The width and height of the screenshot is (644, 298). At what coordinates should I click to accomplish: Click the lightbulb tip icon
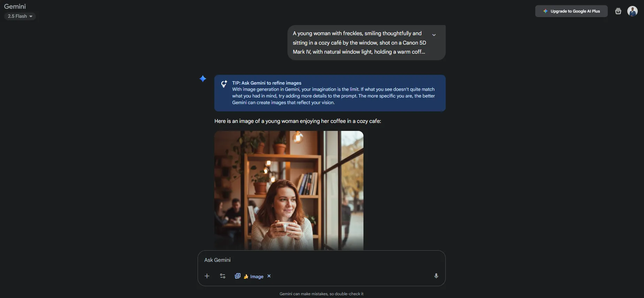224,84
